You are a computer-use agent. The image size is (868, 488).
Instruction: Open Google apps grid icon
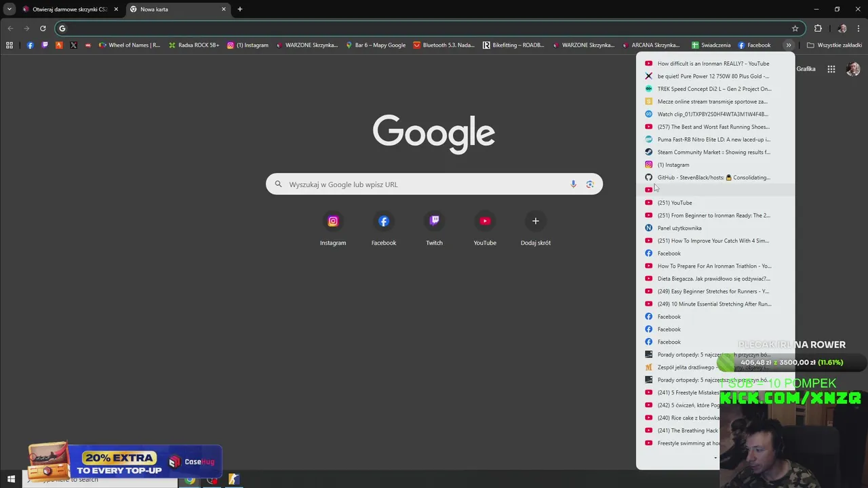831,69
